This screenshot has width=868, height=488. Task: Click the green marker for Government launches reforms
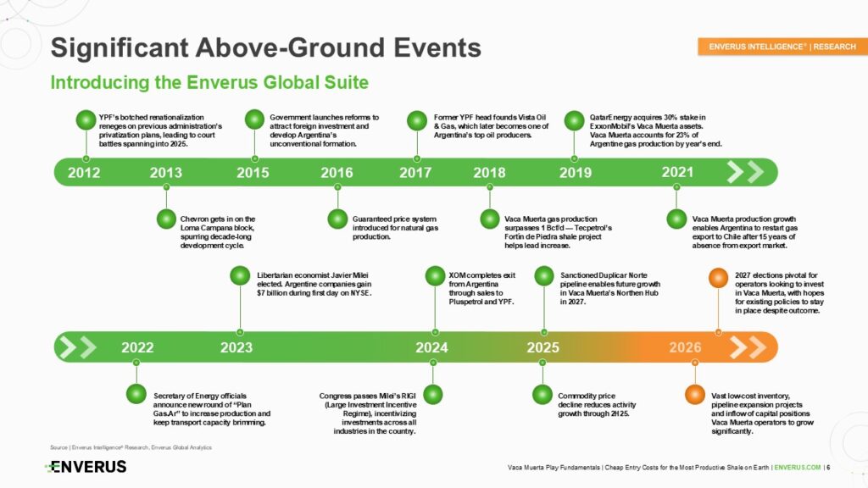(x=254, y=119)
